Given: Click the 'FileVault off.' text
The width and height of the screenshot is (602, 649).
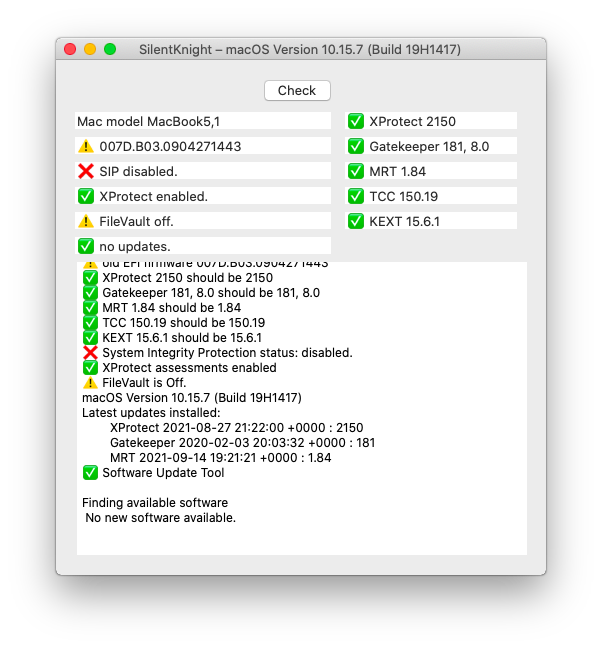Looking at the screenshot, I should click(136, 221).
